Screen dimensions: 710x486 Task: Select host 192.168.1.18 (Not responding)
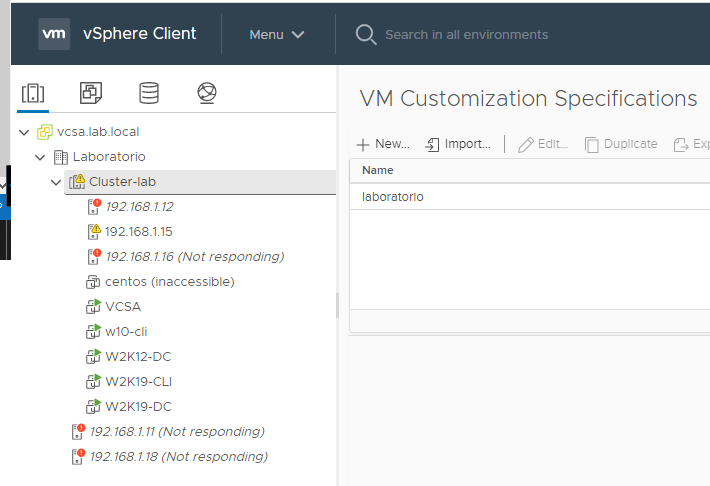pos(178,456)
